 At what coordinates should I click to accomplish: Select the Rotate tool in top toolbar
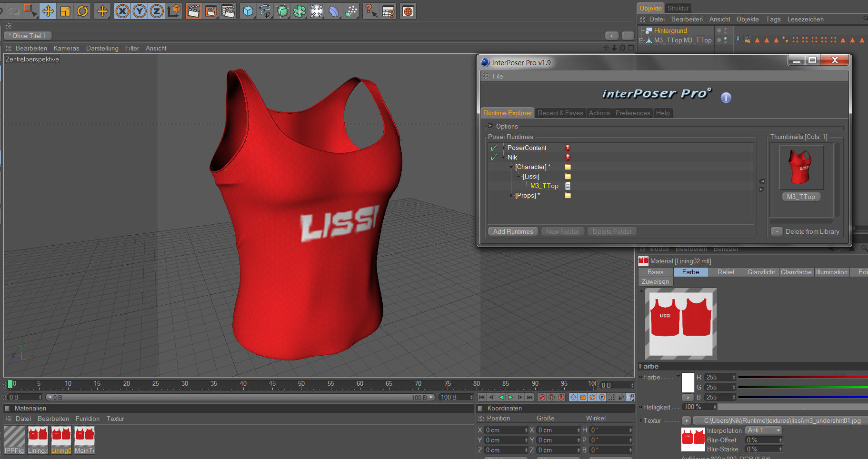[82, 11]
